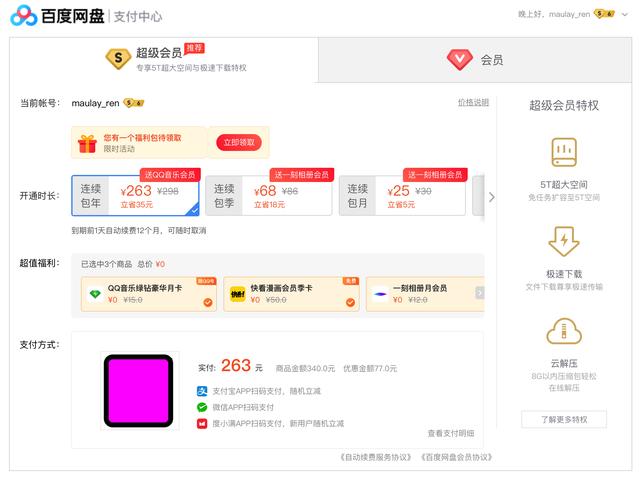The height and width of the screenshot is (480, 640).
Task: Click the Alipay payment icon
Action: pos(202,391)
